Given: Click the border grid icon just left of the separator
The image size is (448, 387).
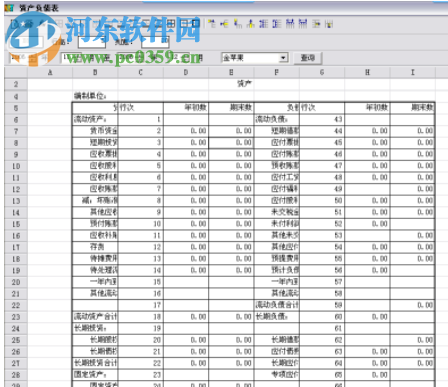Looking at the screenshot, I should [x=195, y=24].
